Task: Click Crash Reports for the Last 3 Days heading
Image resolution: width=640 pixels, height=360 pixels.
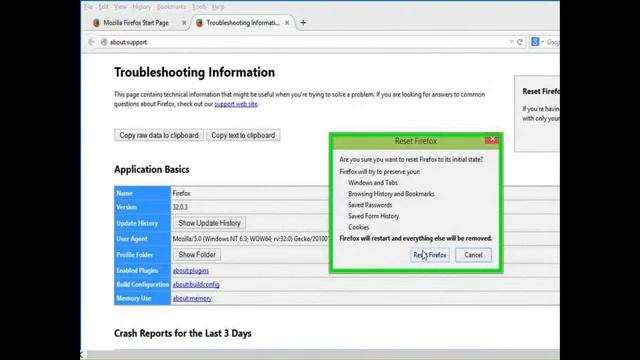Action: click(182, 333)
